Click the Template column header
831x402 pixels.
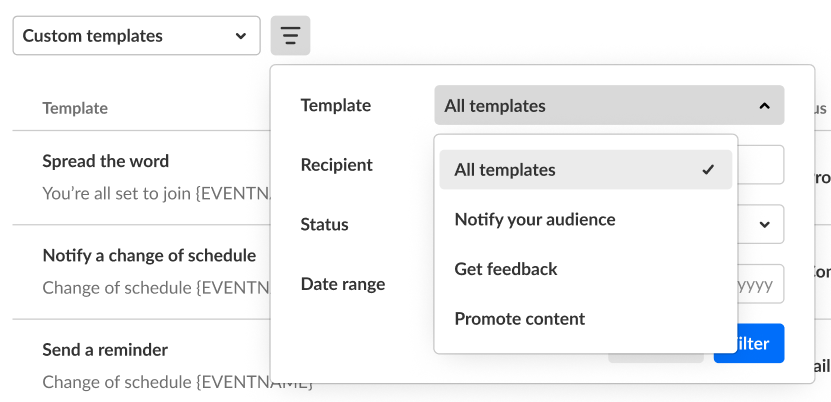(75, 108)
